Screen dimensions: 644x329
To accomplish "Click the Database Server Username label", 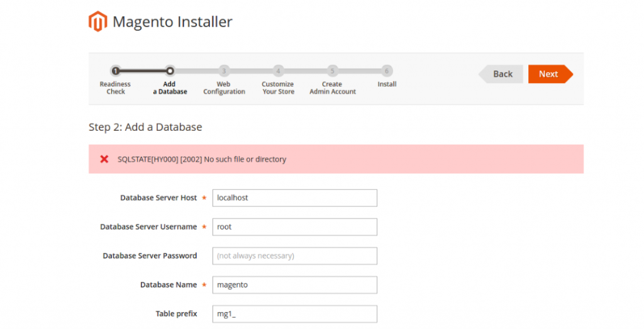I will click(148, 226).
